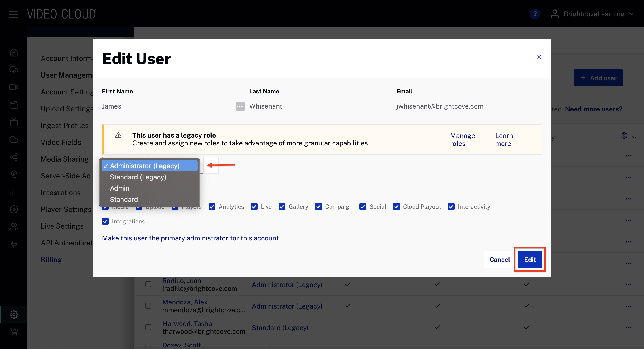
Task: Open the Upload module cloud icon
Action: [x=14, y=70]
